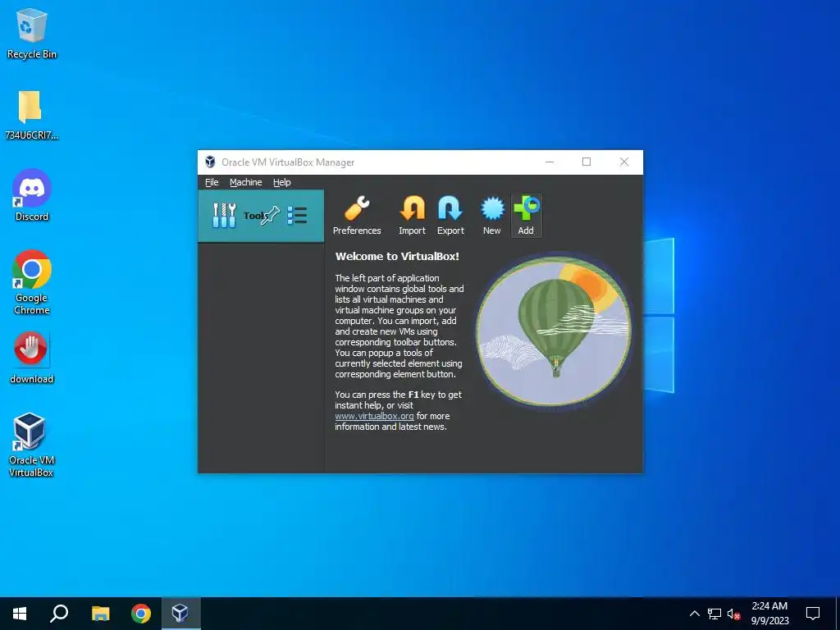The height and width of the screenshot is (630, 840).
Task: Click the Welcome to VirtualBox! heading
Action: (x=397, y=257)
